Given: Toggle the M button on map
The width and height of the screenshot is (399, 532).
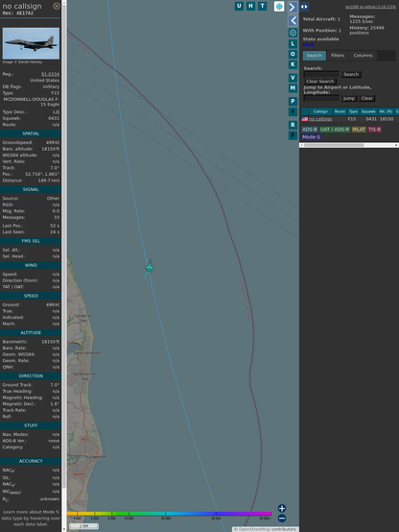Looking at the screenshot, I should click(293, 88).
